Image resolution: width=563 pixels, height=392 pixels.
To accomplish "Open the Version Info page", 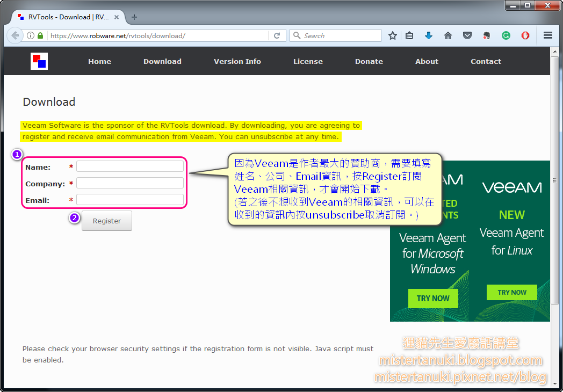I will click(x=237, y=61).
